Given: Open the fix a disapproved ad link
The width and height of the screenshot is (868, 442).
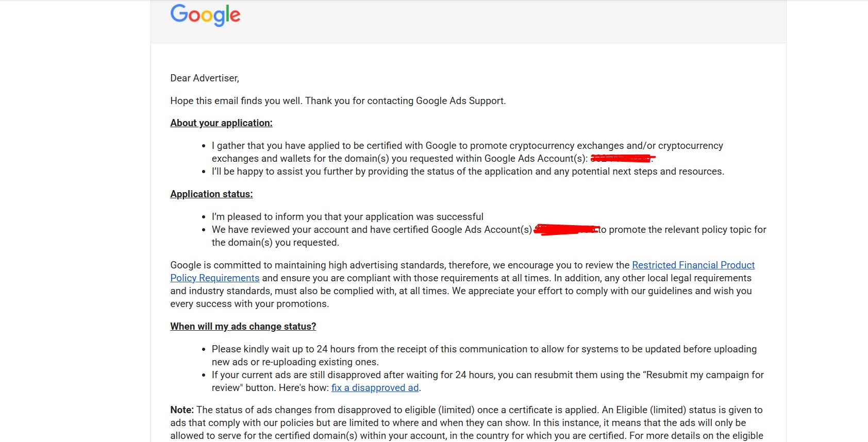Looking at the screenshot, I should tap(375, 387).
